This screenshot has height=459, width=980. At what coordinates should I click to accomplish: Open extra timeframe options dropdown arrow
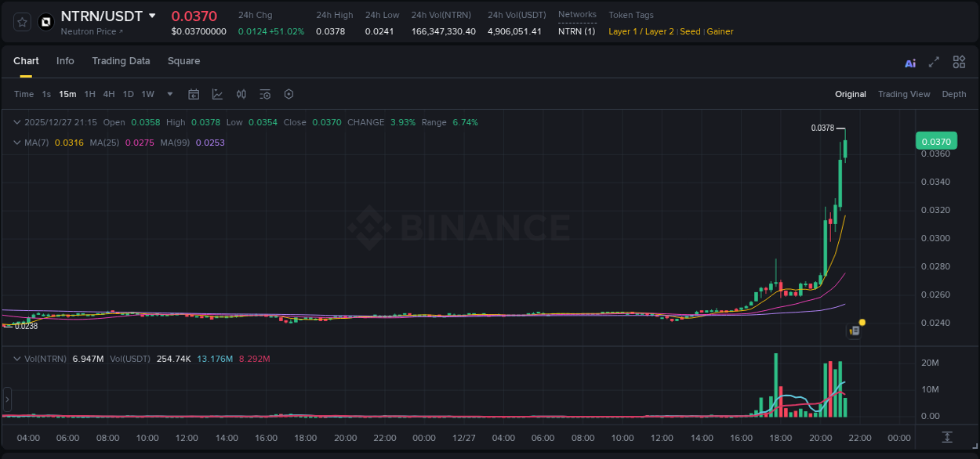[x=169, y=94]
